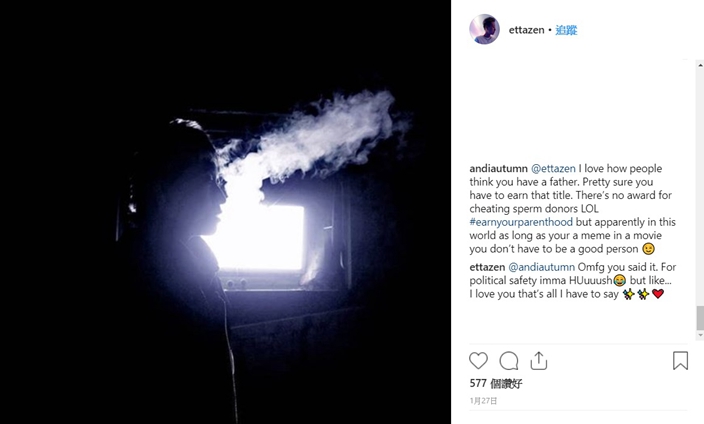
Task: Like the post with the heart icon
Action: pyautogui.click(x=478, y=361)
